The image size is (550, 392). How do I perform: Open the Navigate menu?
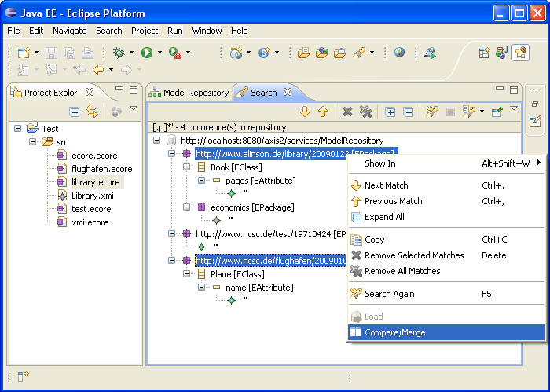point(70,31)
